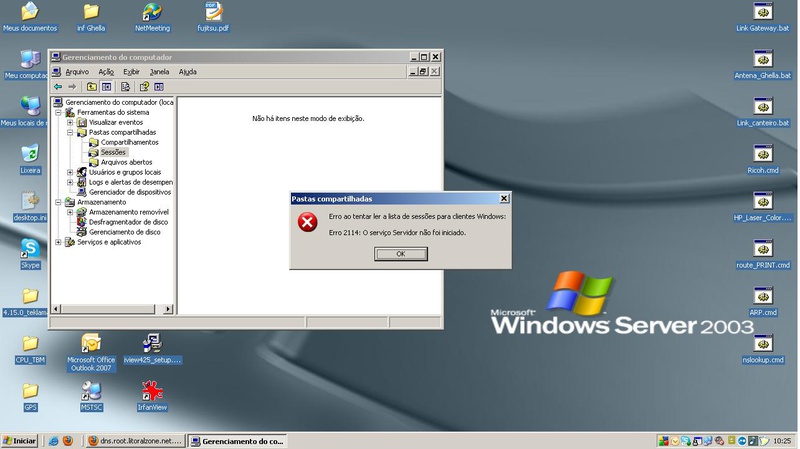Select the CPU_TBM folder icon
The image size is (800, 449).
click(30, 349)
